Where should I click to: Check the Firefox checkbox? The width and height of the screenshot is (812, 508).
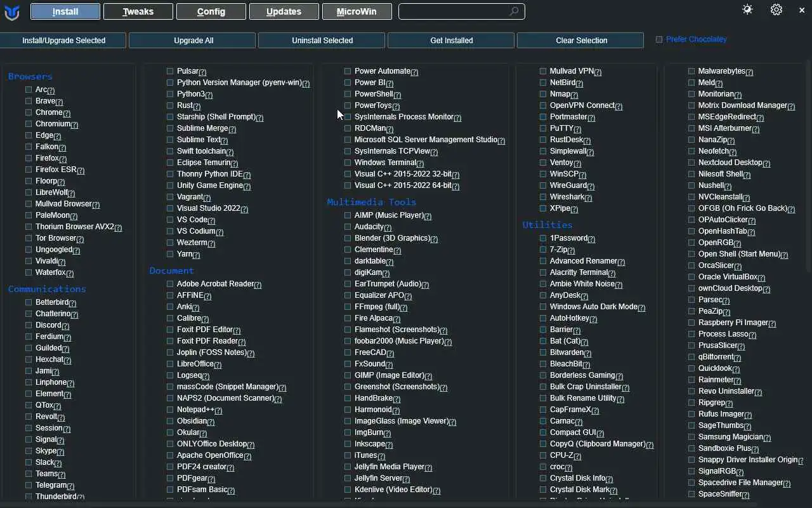(29, 158)
